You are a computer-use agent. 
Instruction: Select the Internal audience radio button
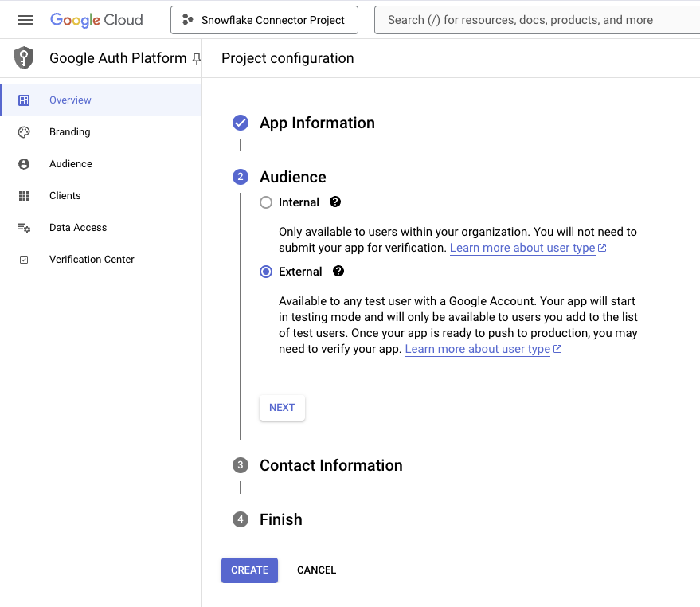[x=266, y=202]
